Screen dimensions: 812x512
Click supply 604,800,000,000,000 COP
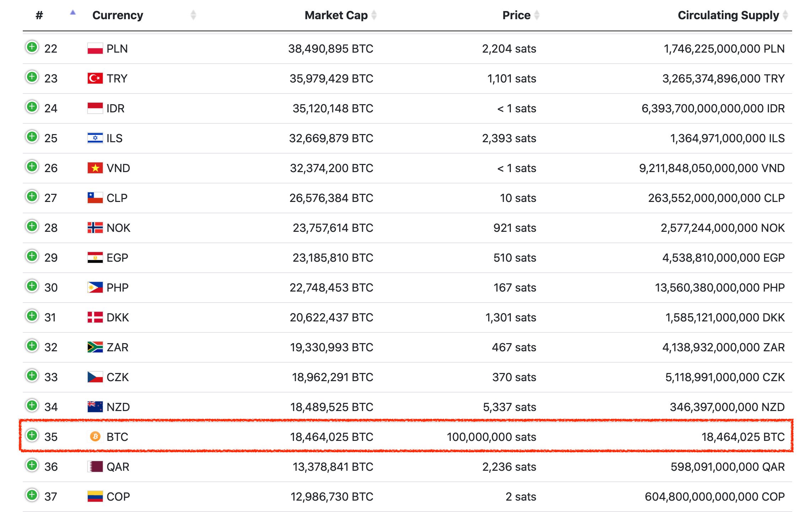click(715, 497)
